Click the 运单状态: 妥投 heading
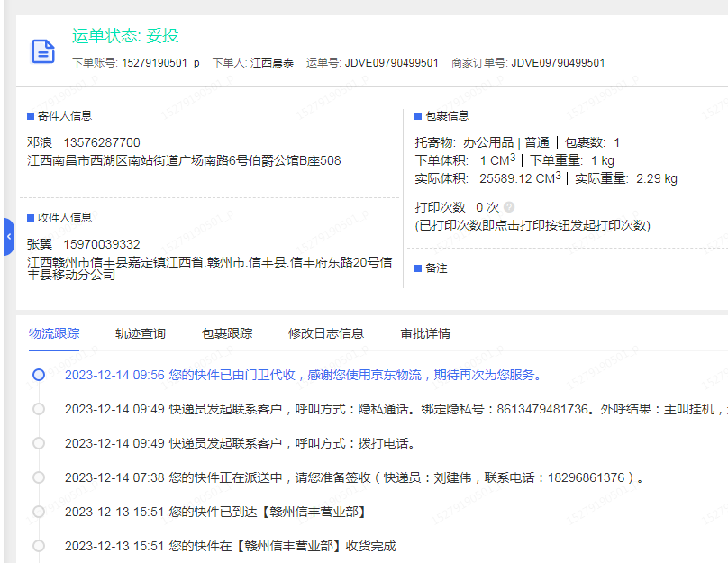The width and height of the screenshot is (728, 563). (125, 36)
